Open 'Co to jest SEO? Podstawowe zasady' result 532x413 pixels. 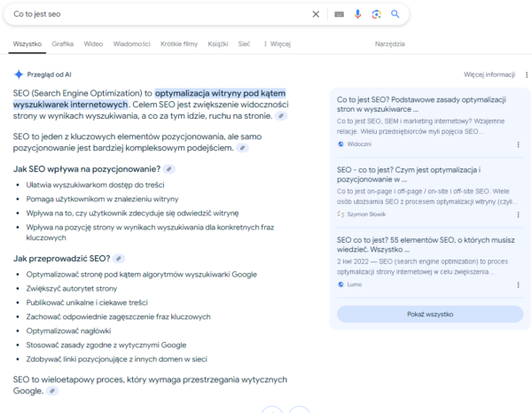pyautogui.click(x=421, y=105)
